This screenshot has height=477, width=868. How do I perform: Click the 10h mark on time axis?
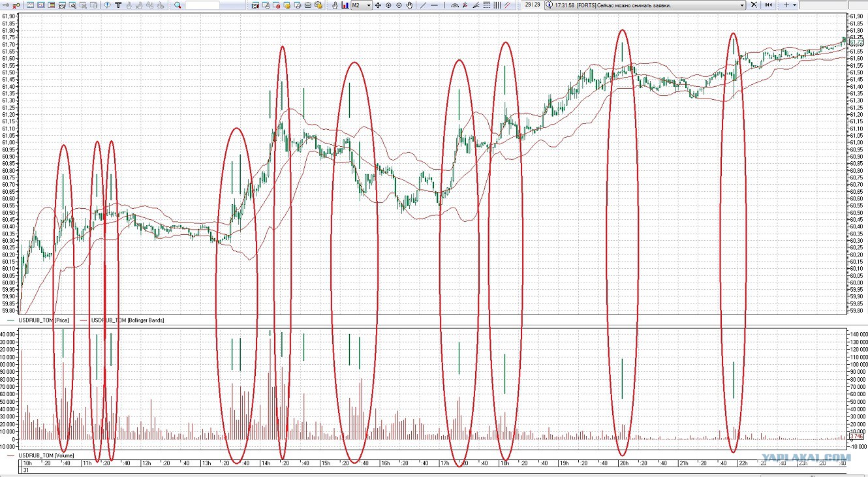point(27,463)
